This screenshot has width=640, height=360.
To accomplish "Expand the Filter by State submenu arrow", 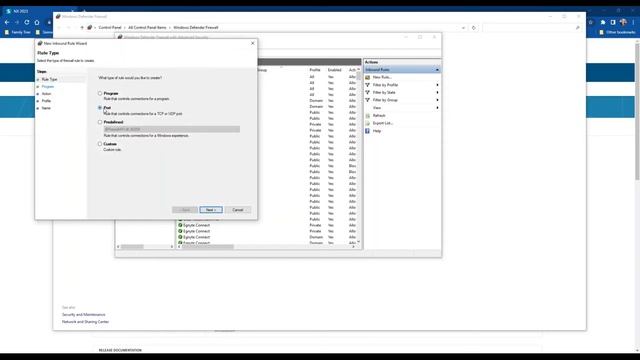I will (x=437, y=93).
